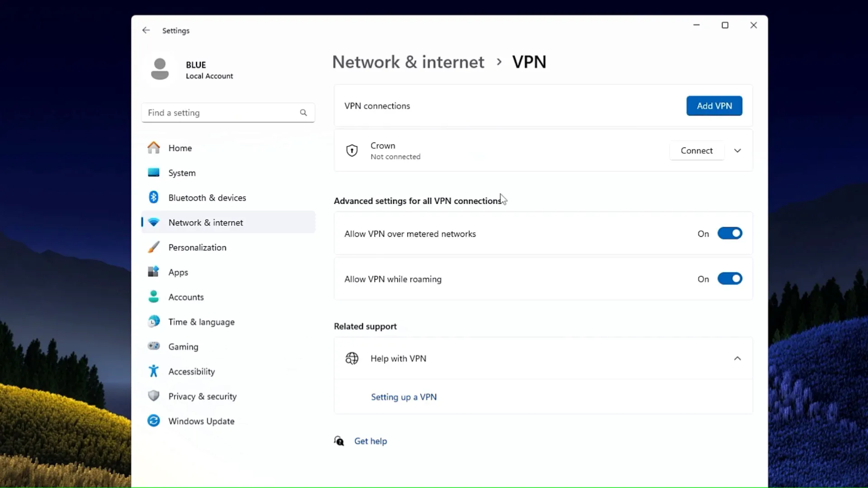Click the Bluetooth icon in sidebar
This screenshot has width=868, height=488.
tap(154, 197)
